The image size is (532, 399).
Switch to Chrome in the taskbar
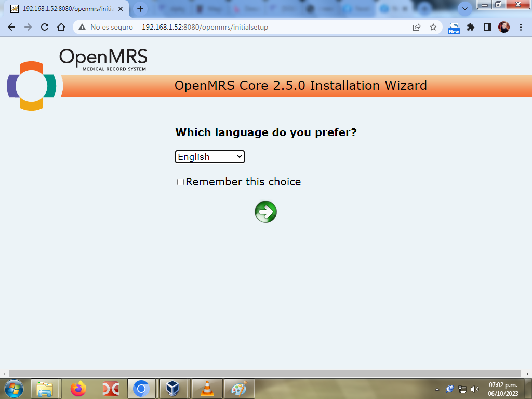click(141, 389)
